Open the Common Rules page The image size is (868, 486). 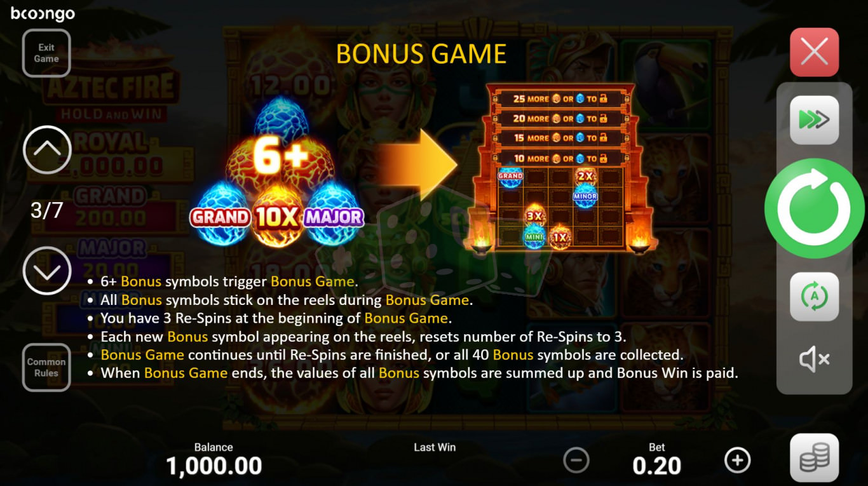[x=46, y=367]
